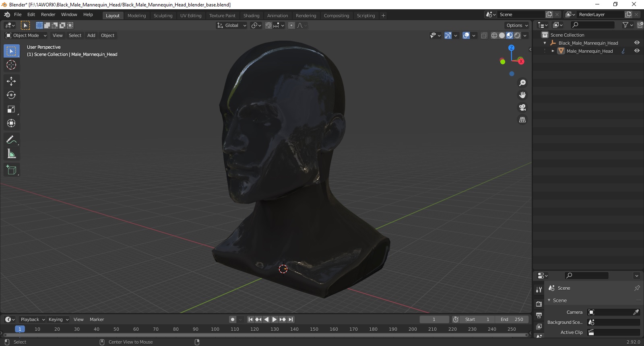Screen dimensions: 644x346
Task: Open the Render properties tab icon
Action: pos(539,304)
